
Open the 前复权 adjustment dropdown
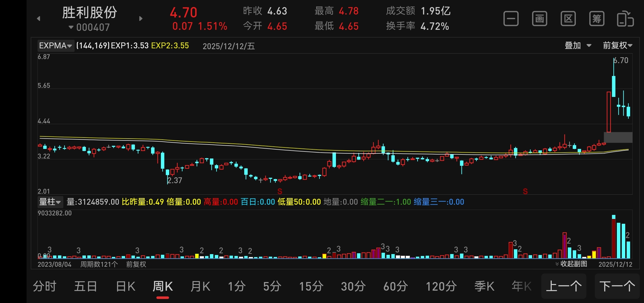[617, 46]
